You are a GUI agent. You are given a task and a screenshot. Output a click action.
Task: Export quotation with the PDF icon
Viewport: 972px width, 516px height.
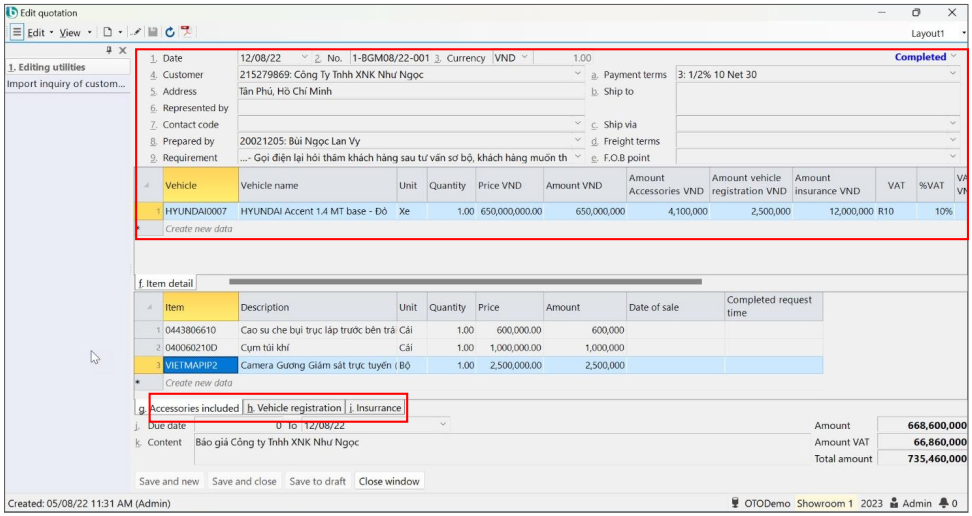pos(186,32)
